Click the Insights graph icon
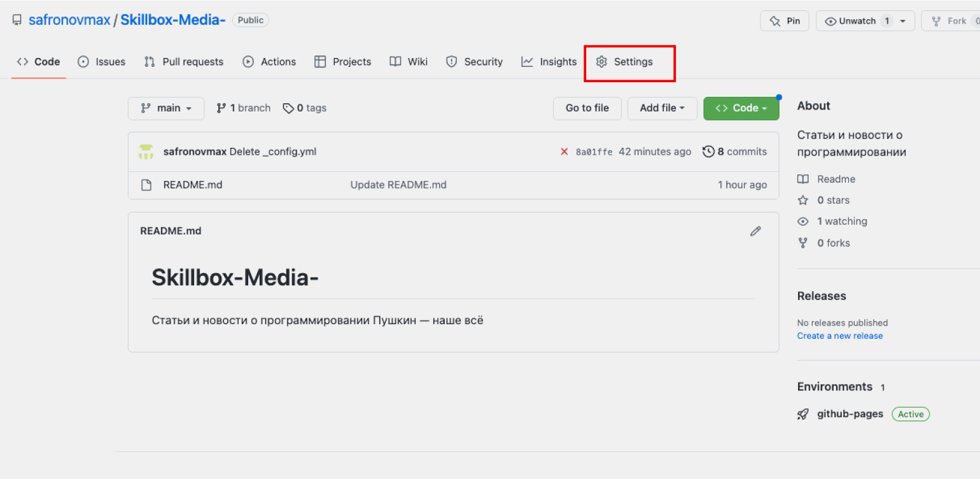This screenshot has height=479, width=980. 527,62
